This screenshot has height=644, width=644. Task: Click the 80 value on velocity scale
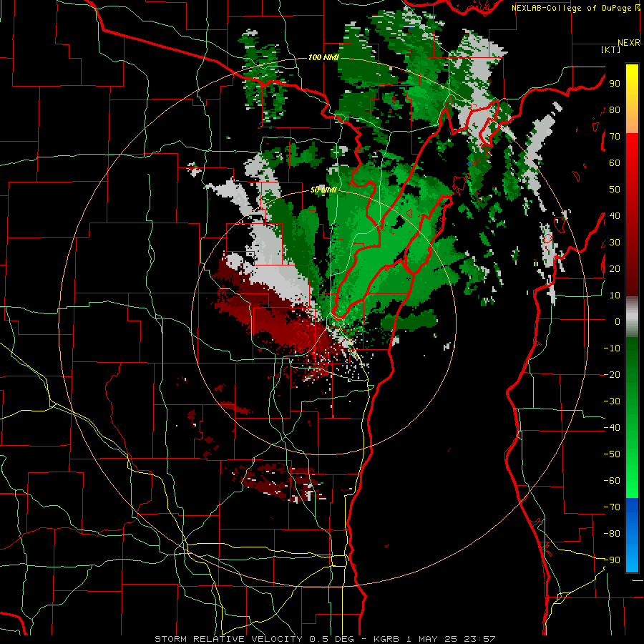point(615,109)
